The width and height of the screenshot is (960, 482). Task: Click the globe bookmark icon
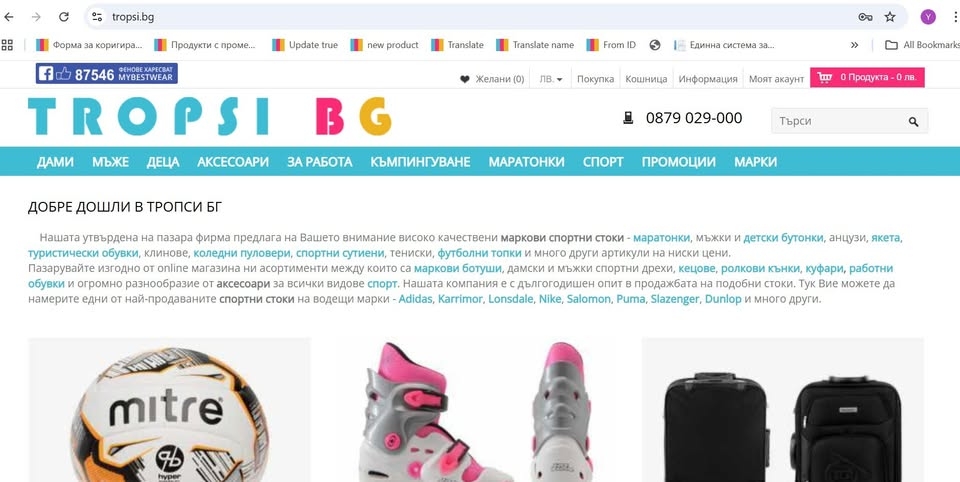(654, 45)
